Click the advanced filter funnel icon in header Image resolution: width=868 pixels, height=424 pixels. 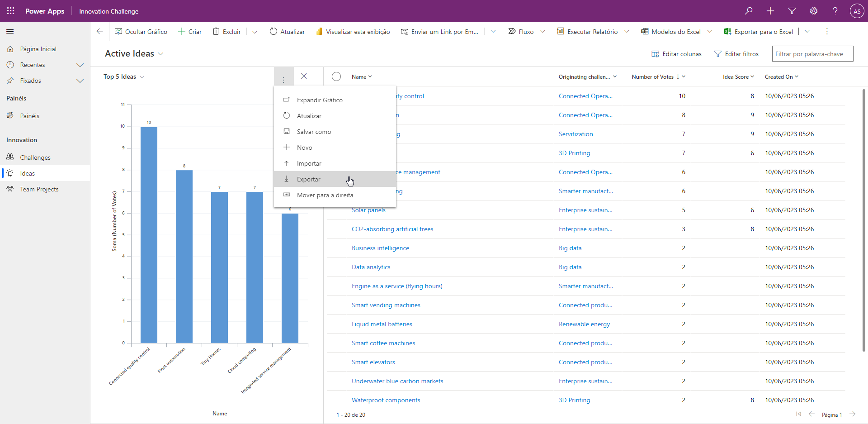(x=792, y=11)
